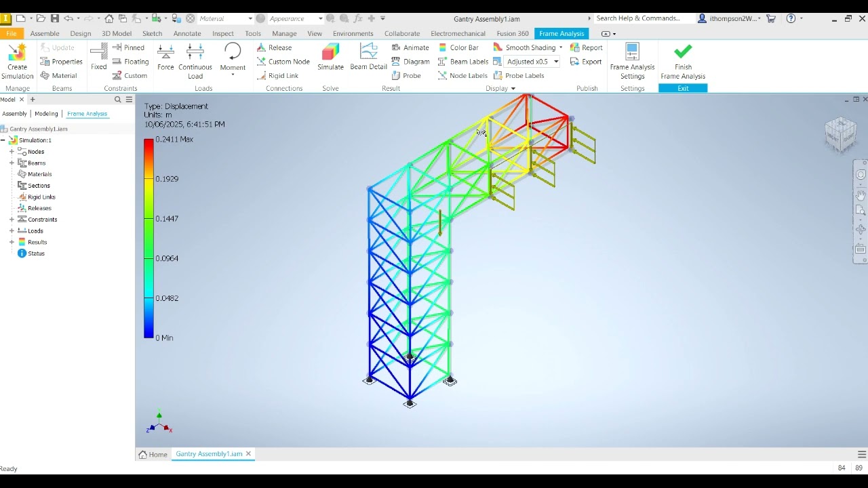Select the Force load tool
Image resolution: width=868 pixels, height=488 pixels.
click(165, 57)
